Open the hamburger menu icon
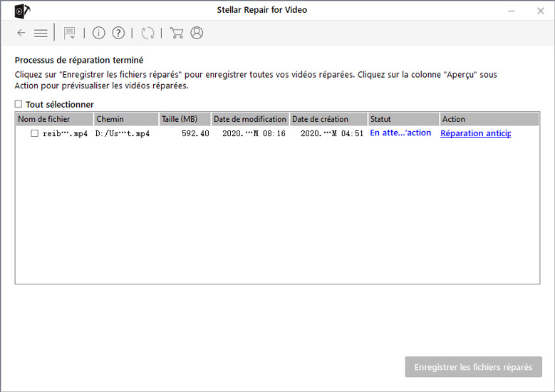The image size is (555, 392). 41,33
